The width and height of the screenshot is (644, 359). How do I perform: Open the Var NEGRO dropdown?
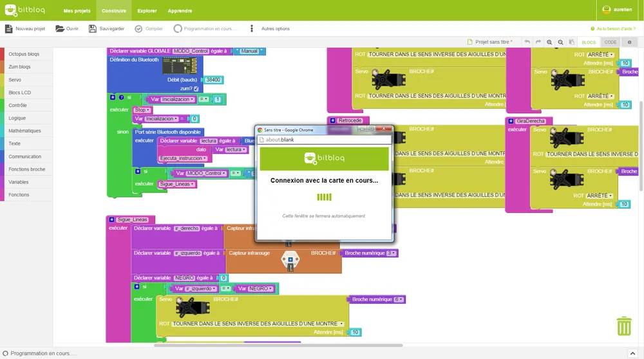[260, 289]
